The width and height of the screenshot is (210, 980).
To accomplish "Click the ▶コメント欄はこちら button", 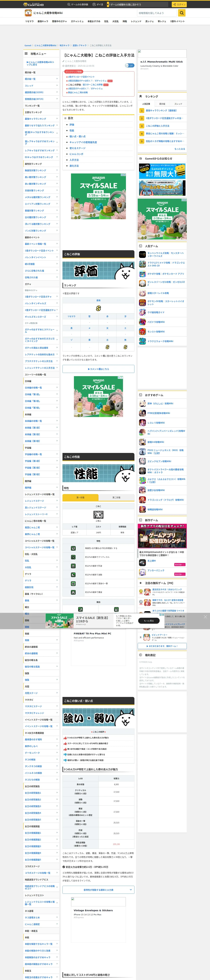I will 98,369.
